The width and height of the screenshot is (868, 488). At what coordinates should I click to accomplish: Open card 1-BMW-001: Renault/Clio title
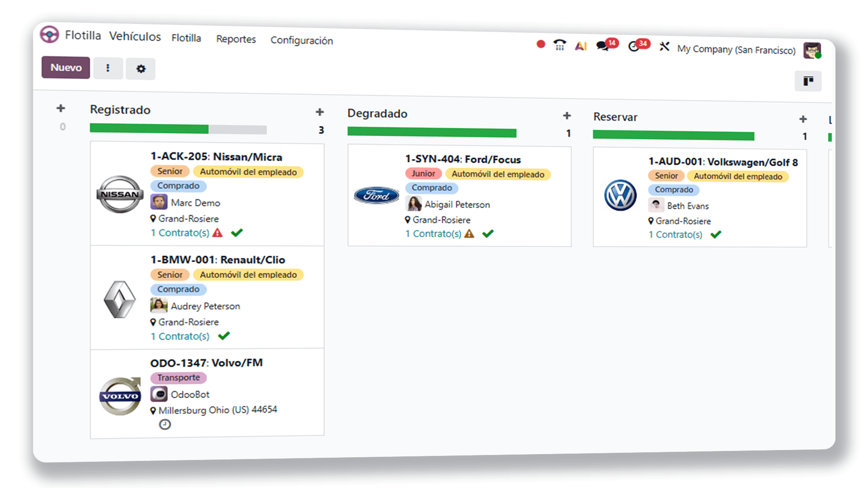coord(217,260)
